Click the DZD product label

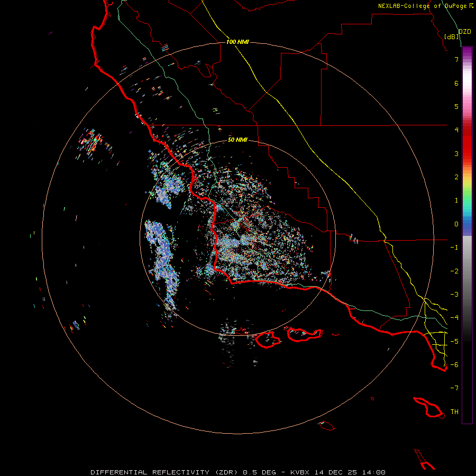coord(464,32)
